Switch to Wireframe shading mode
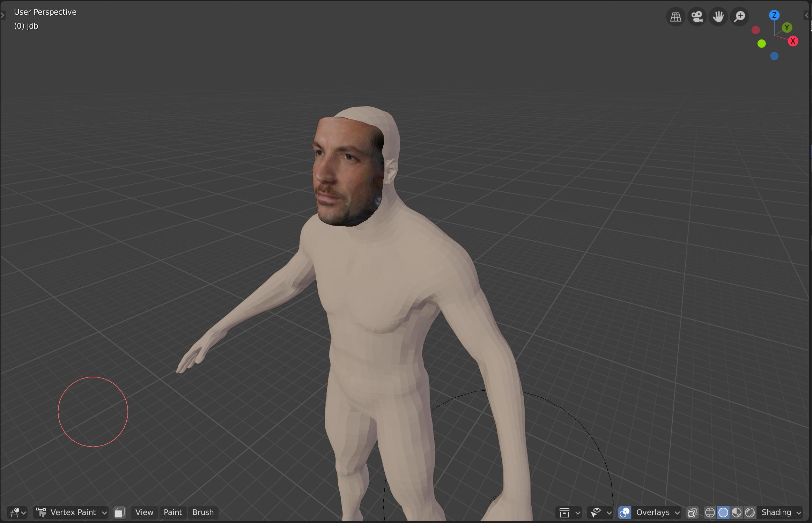 711,512
